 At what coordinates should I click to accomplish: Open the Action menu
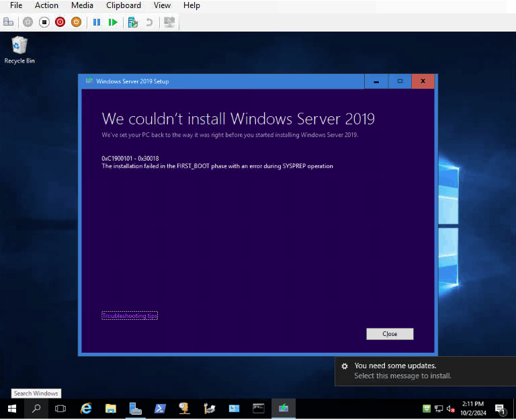(x=46, y=5)
